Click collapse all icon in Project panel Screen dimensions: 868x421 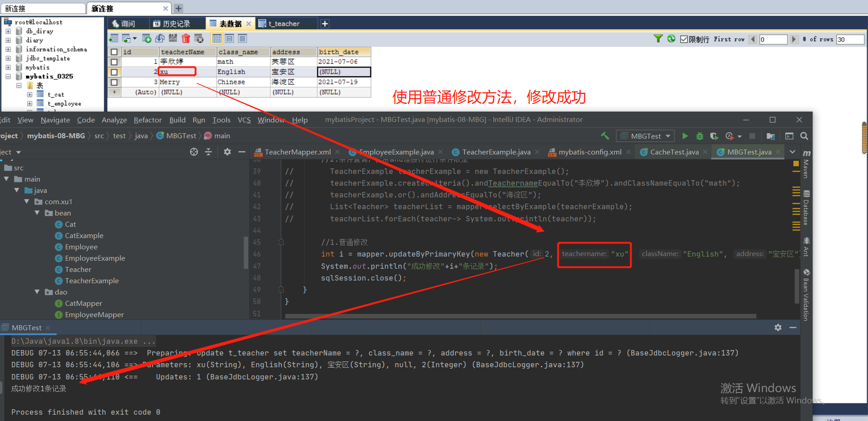208,152
